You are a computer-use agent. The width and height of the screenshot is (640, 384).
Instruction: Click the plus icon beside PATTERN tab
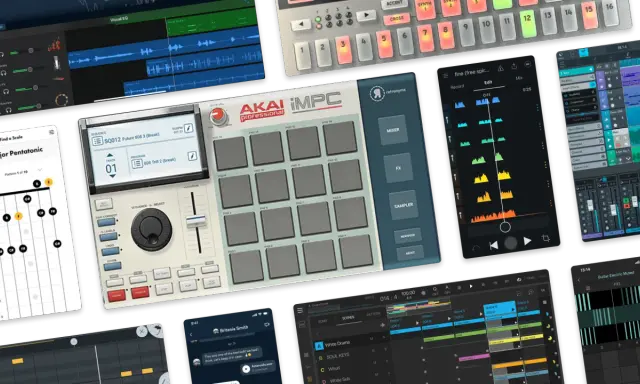[382, 325]
